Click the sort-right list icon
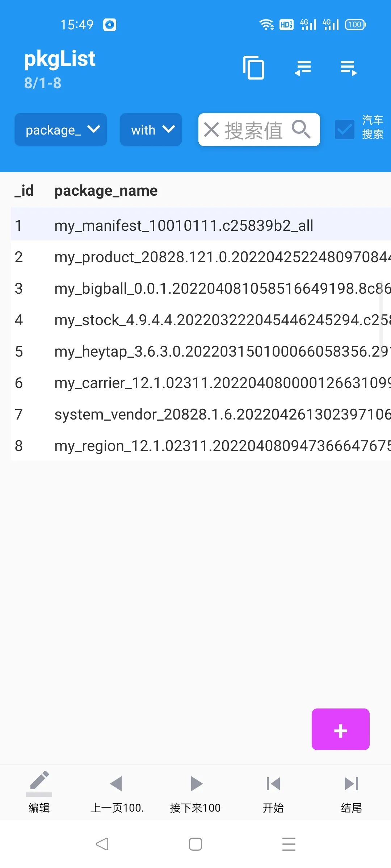 click(x=349, y=68)
